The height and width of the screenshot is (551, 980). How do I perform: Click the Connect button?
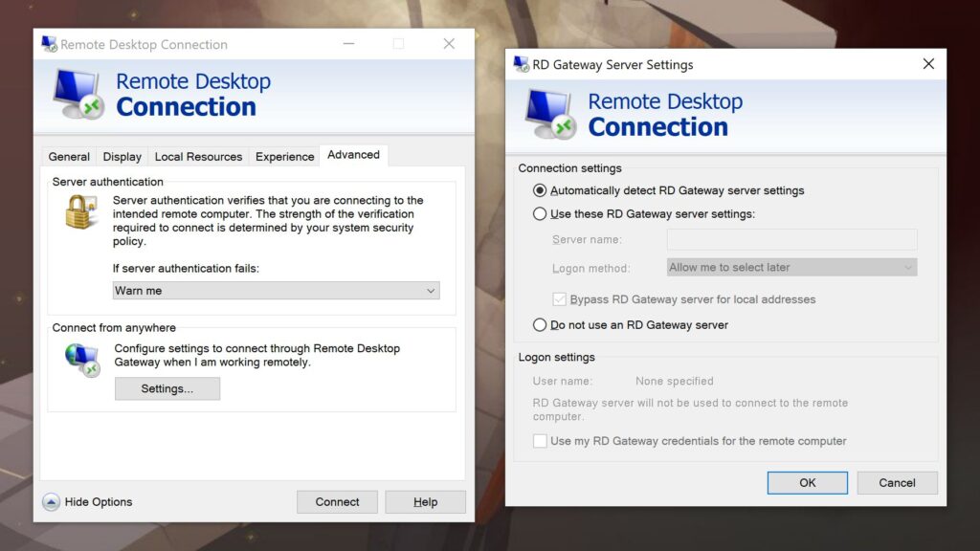click(338, 501)
